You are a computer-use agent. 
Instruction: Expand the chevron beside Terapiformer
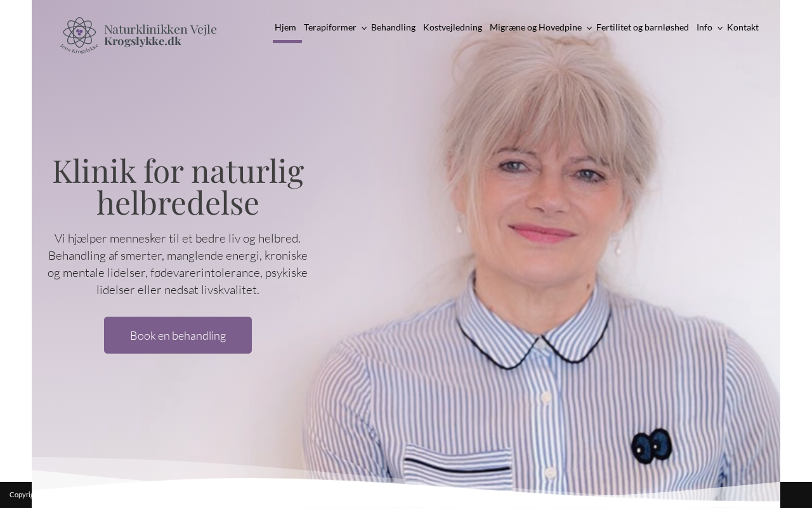tap(364, 28)
